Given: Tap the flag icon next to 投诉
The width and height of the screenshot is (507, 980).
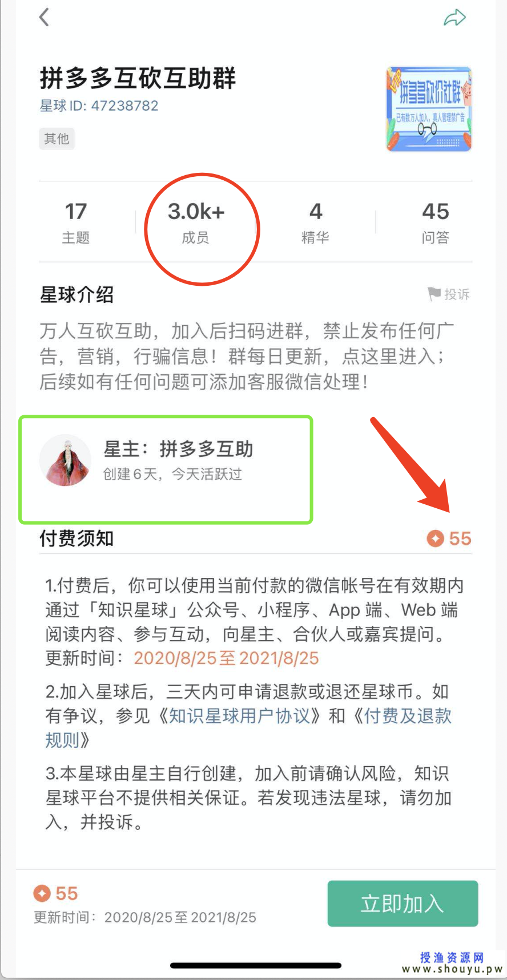Looking at the screenshot, I should [434, 294].
